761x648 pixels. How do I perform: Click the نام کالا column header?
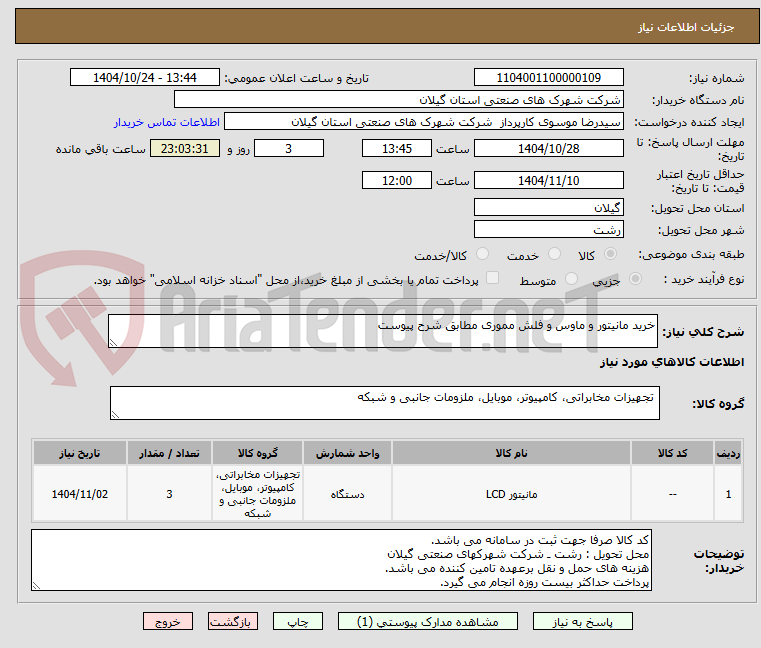click(511, 453)
